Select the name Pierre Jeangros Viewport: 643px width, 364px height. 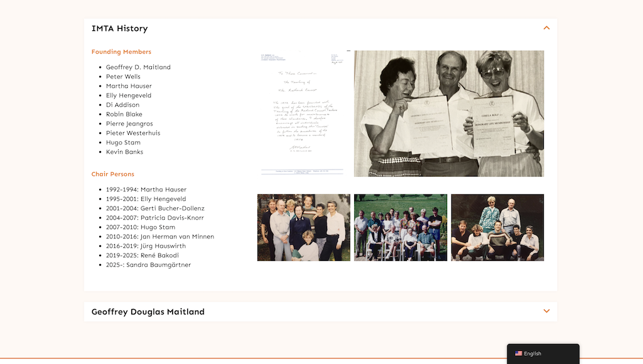129,124
